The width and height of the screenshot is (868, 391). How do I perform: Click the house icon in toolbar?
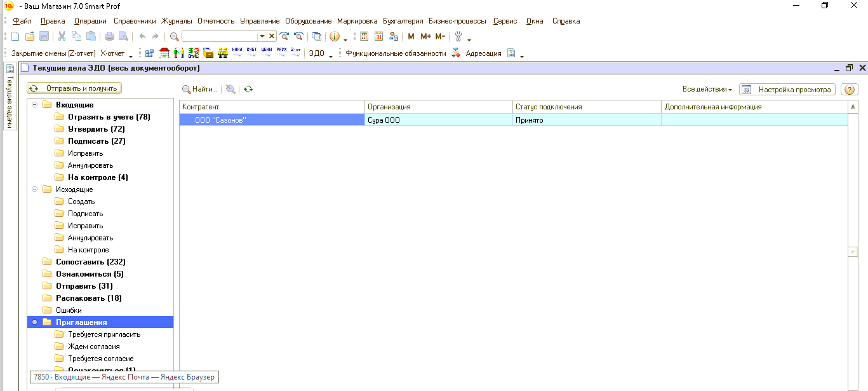(x=164, y=53)
